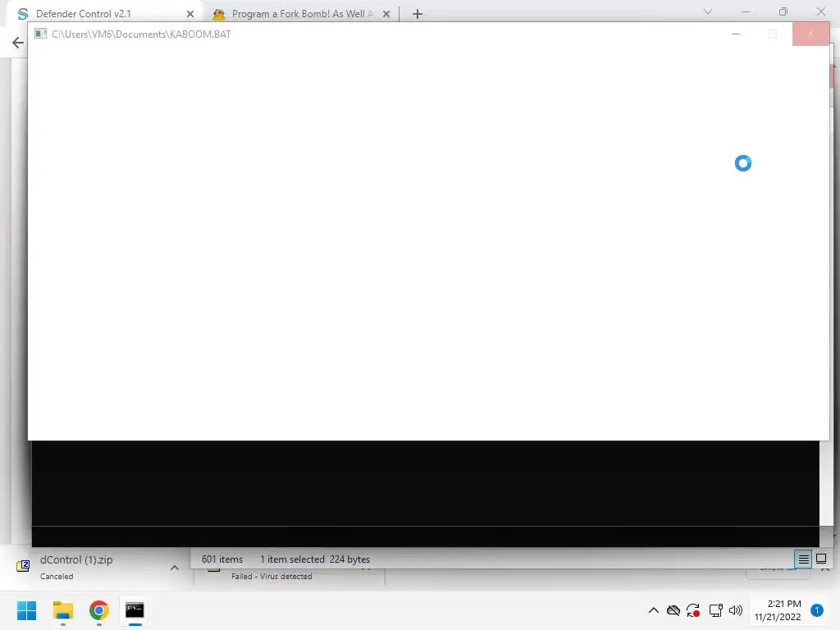Expand dControl (1).zip download options chevron
840x630 pixels.
click(x=175, y=568)
